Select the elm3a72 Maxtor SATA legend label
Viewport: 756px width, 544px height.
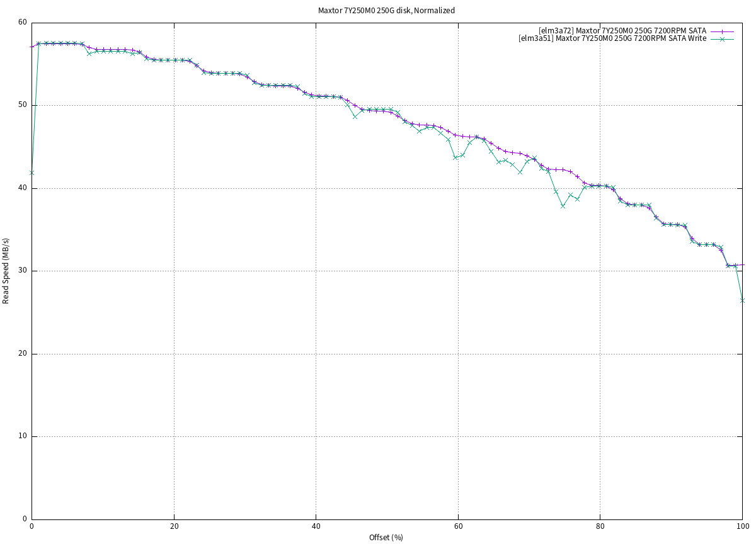[622, 31]
